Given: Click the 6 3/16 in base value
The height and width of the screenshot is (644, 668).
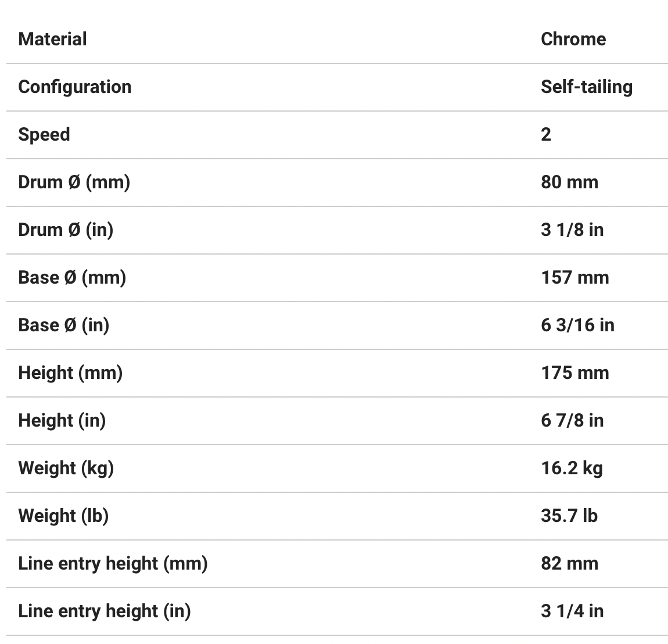Looking at the screenshot, I should point(577,325).
